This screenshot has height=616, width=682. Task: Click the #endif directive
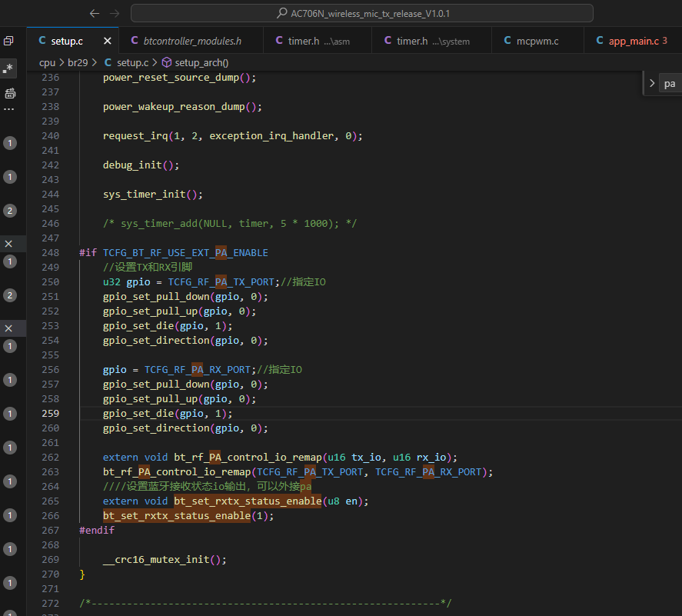97,531
